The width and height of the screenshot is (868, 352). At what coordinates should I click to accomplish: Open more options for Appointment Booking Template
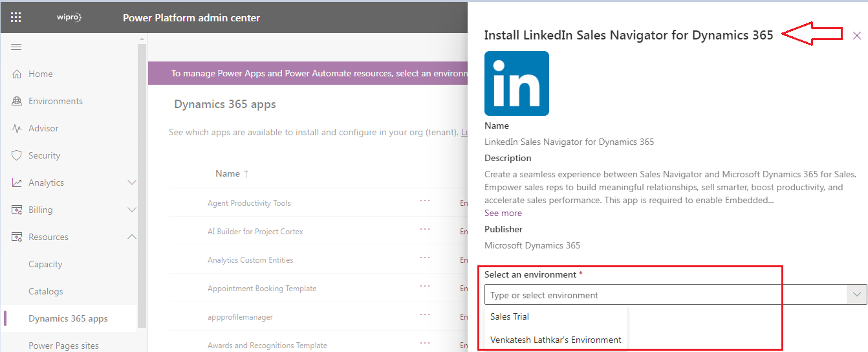click(x=425, y=286)
